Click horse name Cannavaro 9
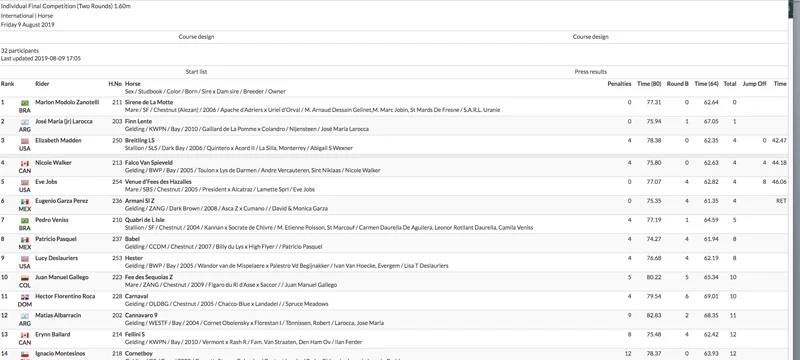The height and width of the screenshot is (360, 800). (x=141, y=315)
